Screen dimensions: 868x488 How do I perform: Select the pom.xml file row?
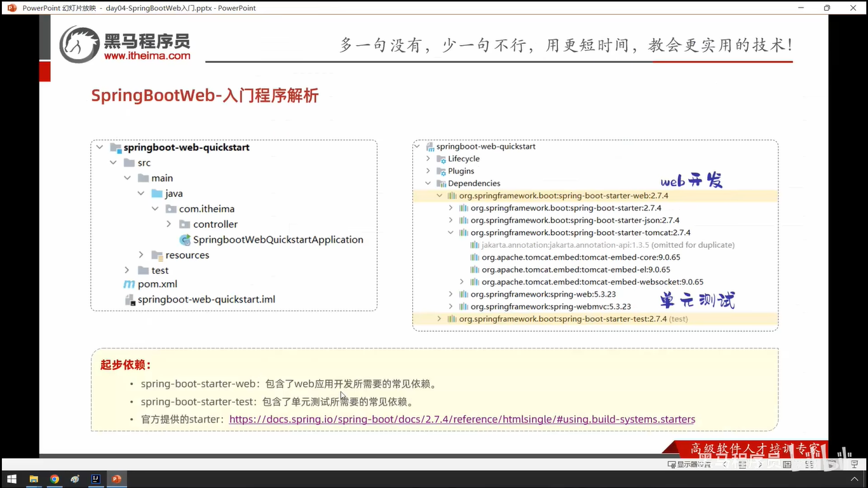(x=151, y=284)
